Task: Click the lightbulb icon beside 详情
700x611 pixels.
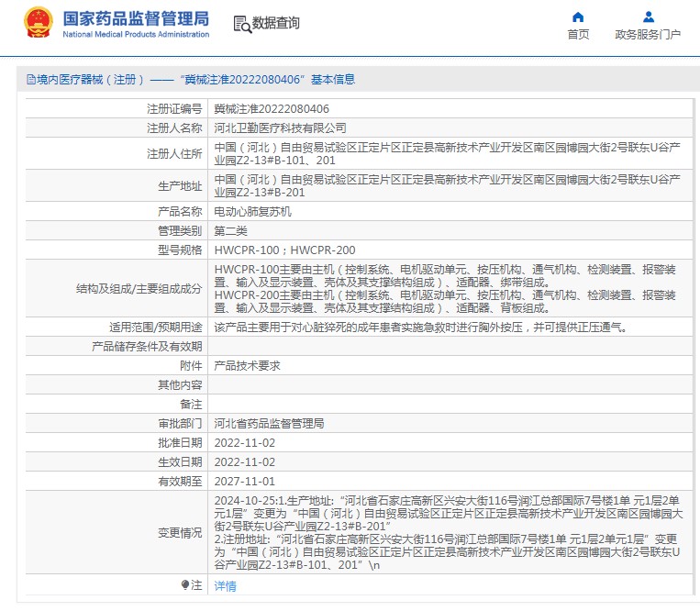Action: click(x=185, y=585)
